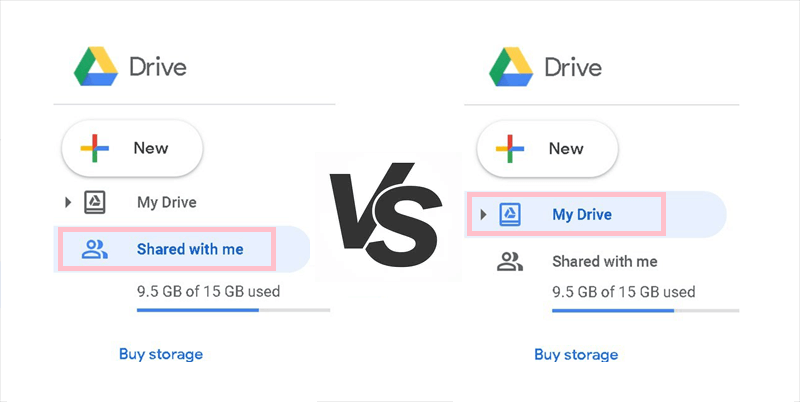This screenshot has width=800, height=402.
Task: Click the colorful plus icon in right panel
Action: (511, 148)
